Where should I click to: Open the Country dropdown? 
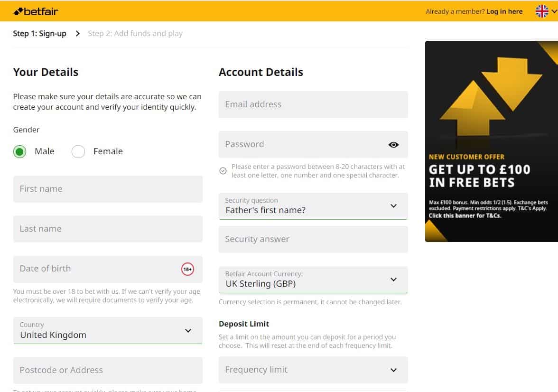pyautogui.click(x=108, y=331)
